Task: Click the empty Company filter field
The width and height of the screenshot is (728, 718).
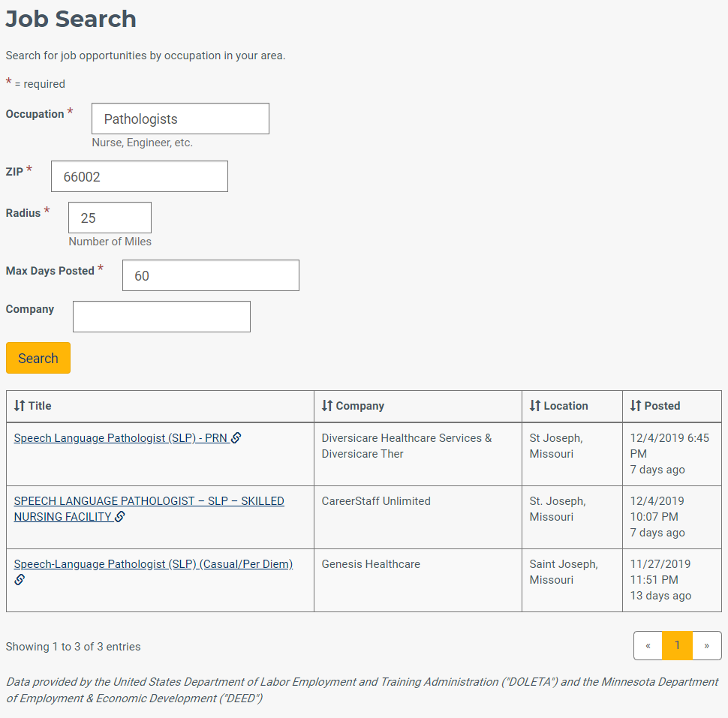Action: [x=161, y=317]
